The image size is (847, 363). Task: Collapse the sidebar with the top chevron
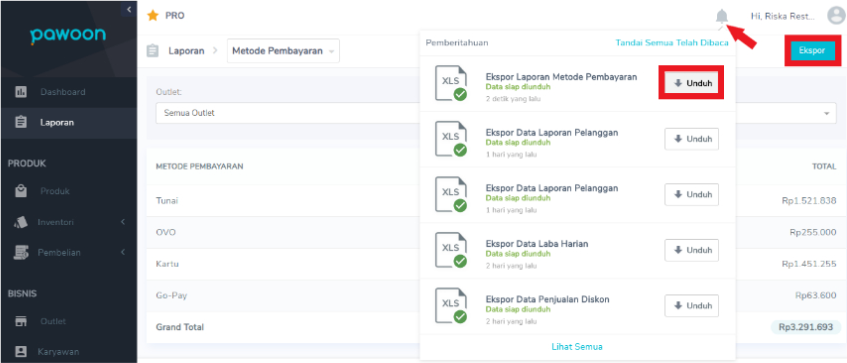click(x=129, y=9)
